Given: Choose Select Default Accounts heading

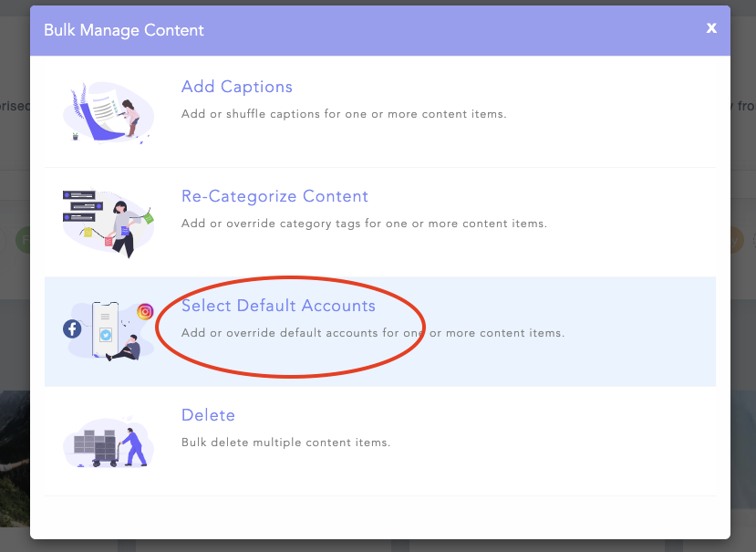Looking at the screenshot, I should pyautogui.click(x=278, y=306).
